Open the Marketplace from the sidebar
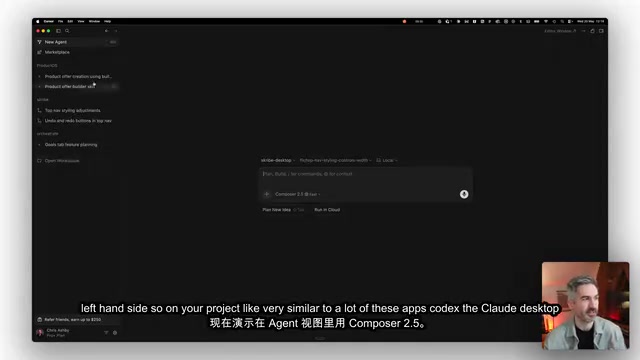The width and height of the screenshot is (640, 360). (x=57, y=52)
